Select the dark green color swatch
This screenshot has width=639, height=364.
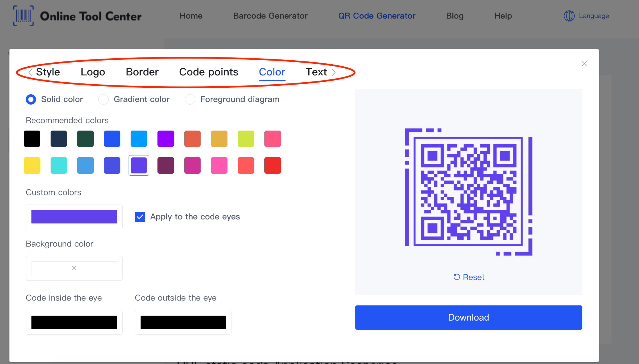point(85,138)
